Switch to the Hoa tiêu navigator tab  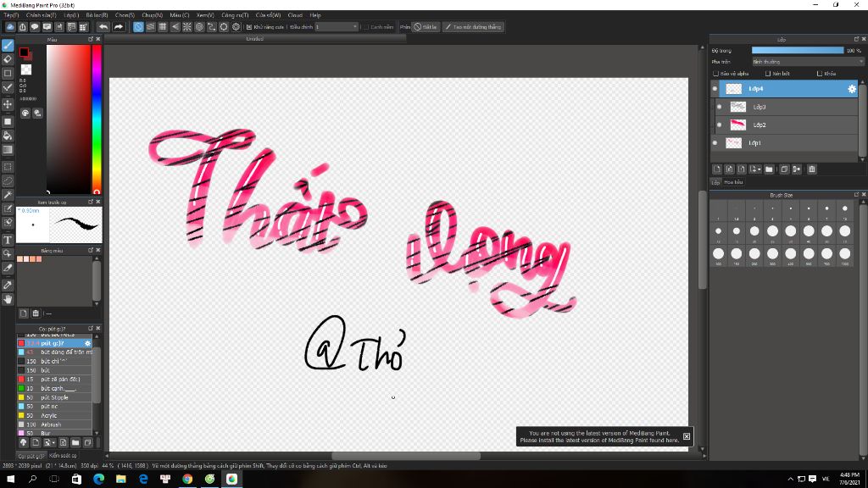tap(733, 182)
